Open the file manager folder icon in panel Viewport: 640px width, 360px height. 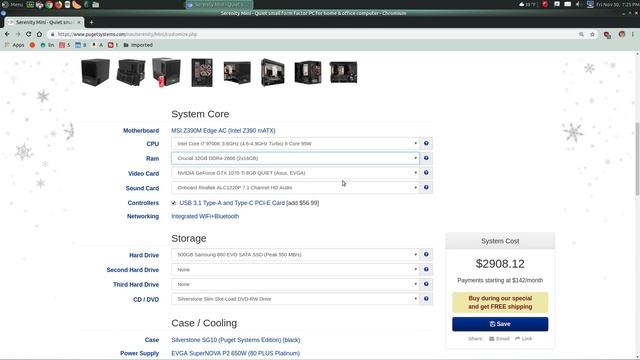[x=96, y=4]
